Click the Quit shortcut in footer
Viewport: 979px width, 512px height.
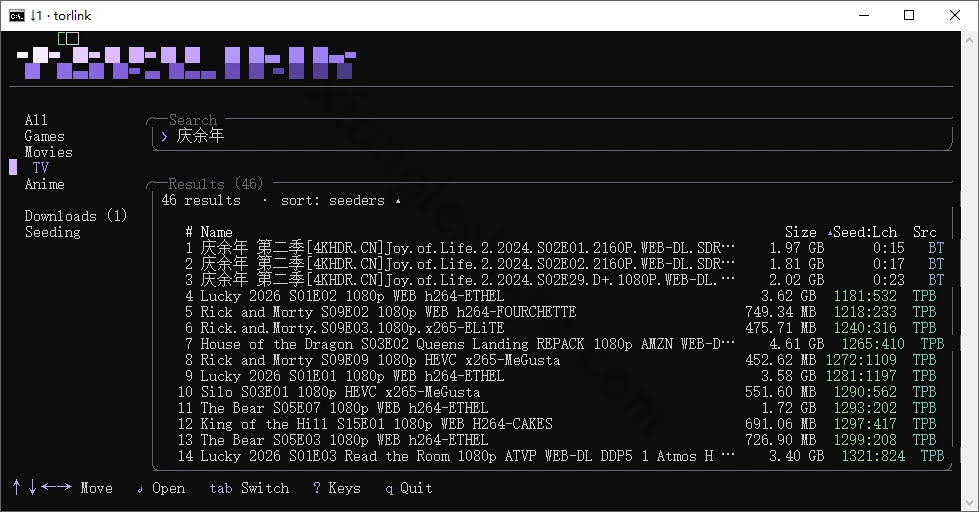pos(409,488)
